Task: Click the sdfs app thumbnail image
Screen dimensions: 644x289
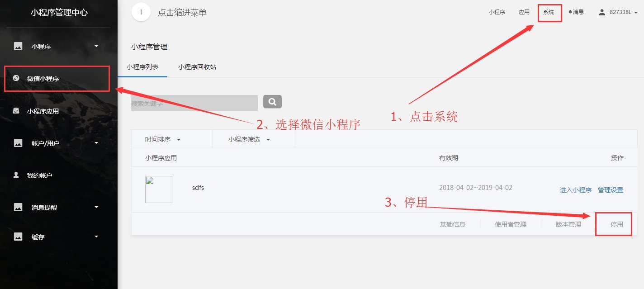Action: [159, 190]
